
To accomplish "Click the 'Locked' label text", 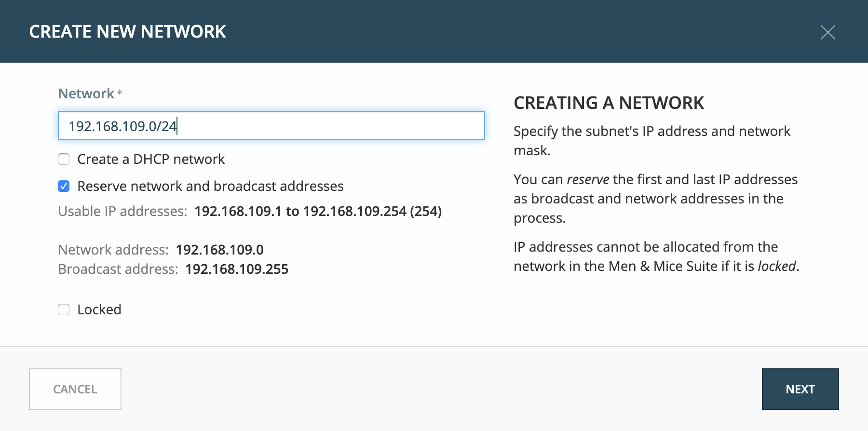I will point(99,310).
